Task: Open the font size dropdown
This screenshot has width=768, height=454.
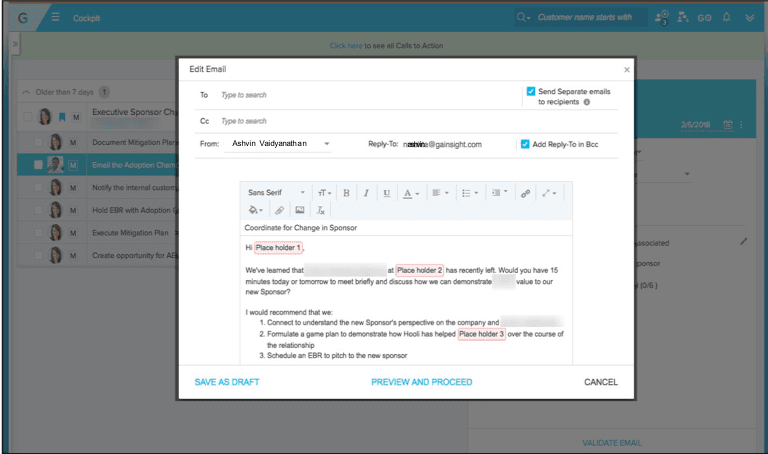Action: point(325,193)
